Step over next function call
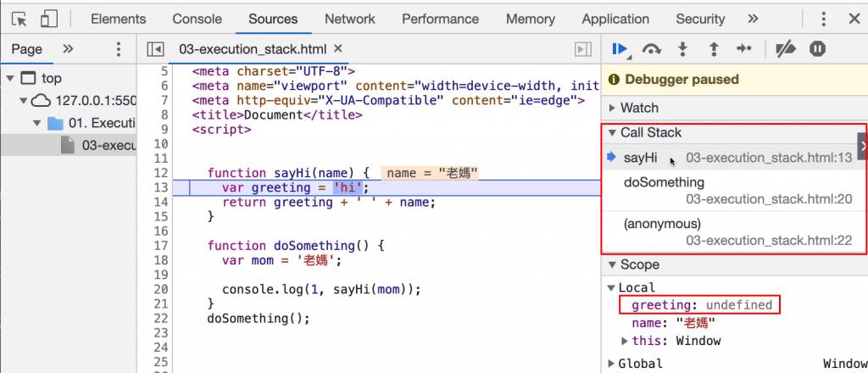 tap(652, 49)
